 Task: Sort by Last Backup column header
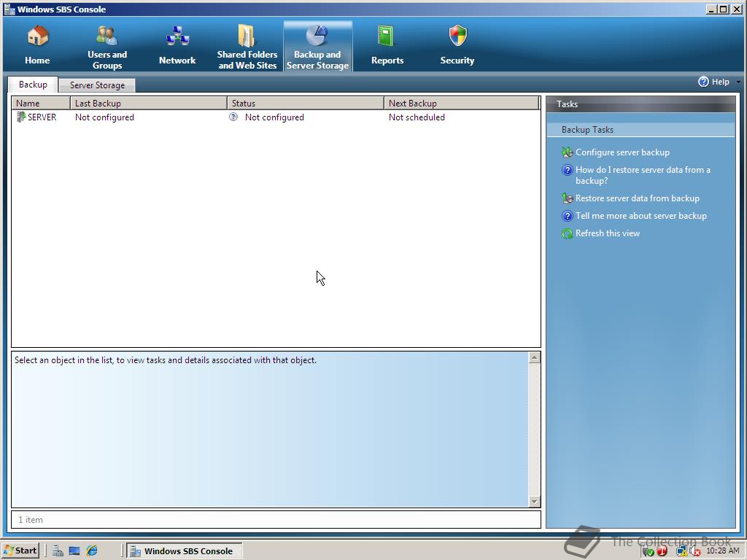[x=149, y=104]
